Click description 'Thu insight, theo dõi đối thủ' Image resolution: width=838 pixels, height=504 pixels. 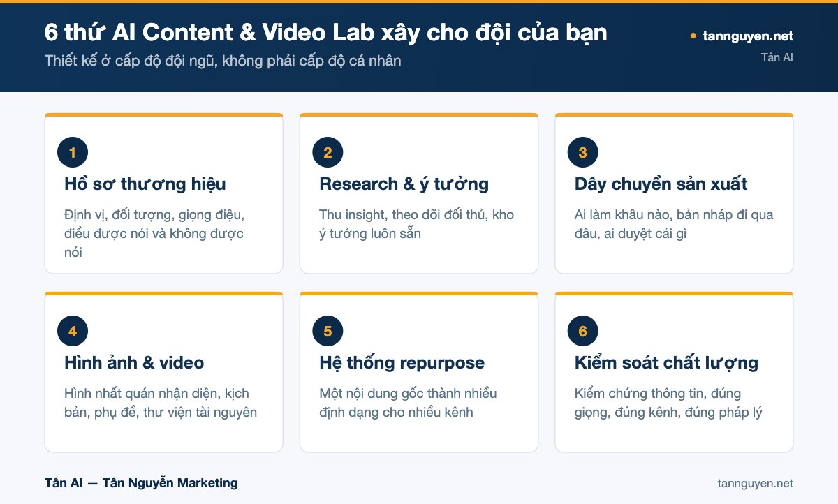click(x=416, y=224)
